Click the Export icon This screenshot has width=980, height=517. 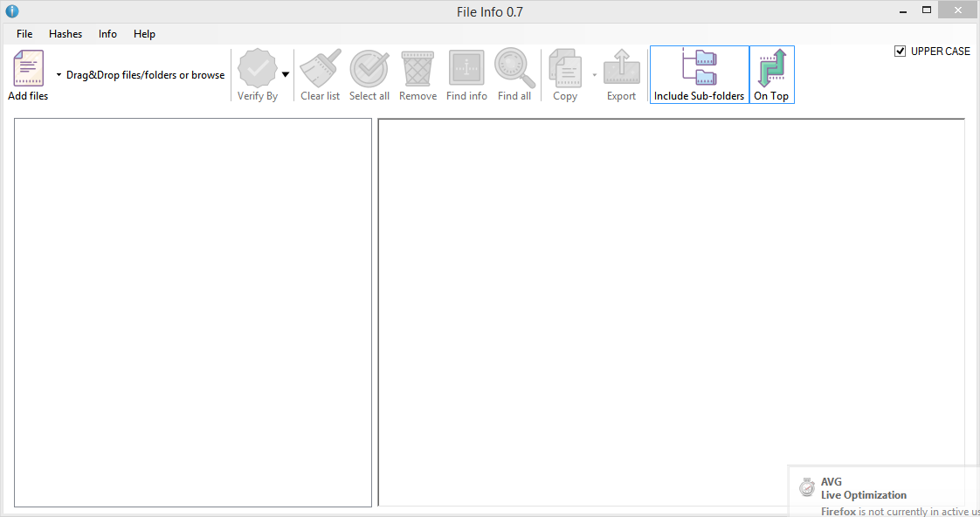621,68
